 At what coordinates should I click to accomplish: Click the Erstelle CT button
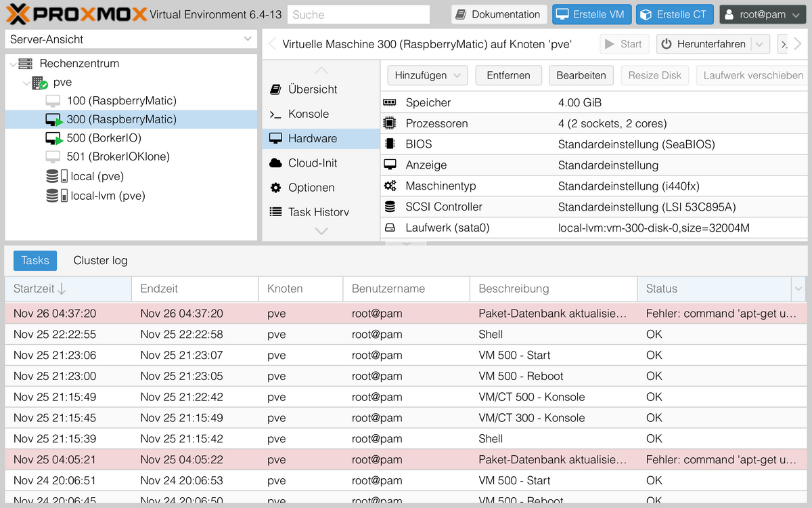675,14
